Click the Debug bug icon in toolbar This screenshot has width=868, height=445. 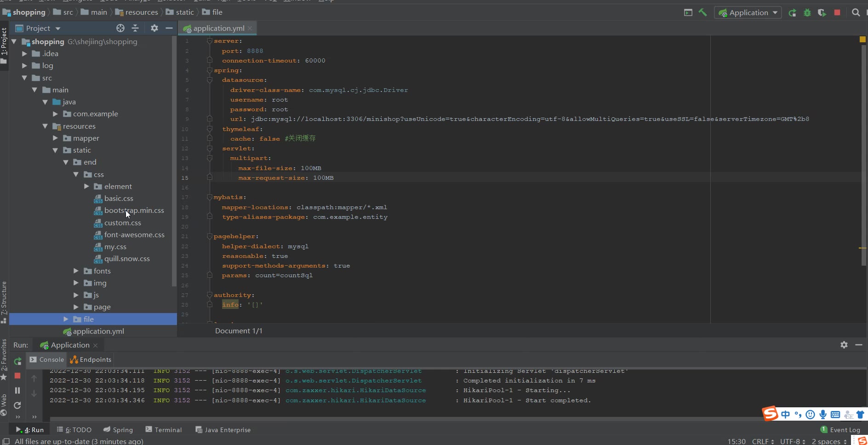pos(807,13)
